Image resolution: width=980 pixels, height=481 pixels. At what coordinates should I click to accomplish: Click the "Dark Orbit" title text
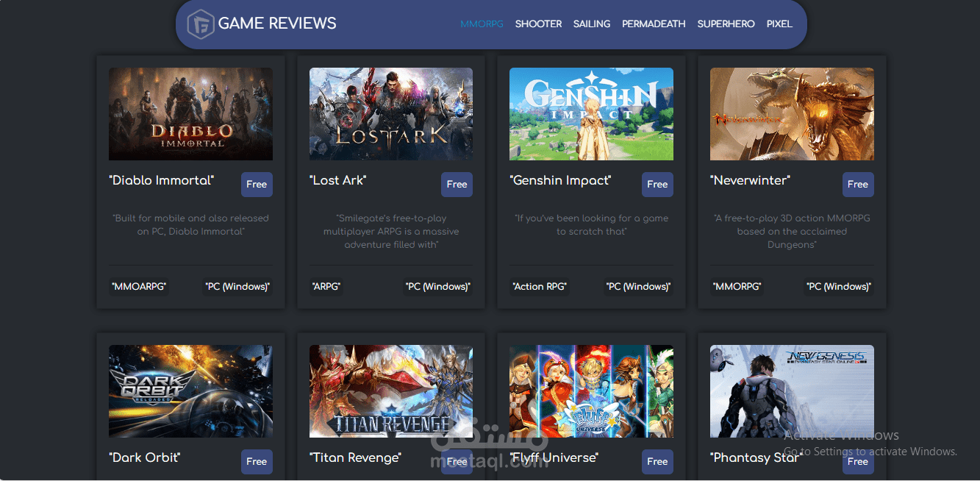(145, 457)
